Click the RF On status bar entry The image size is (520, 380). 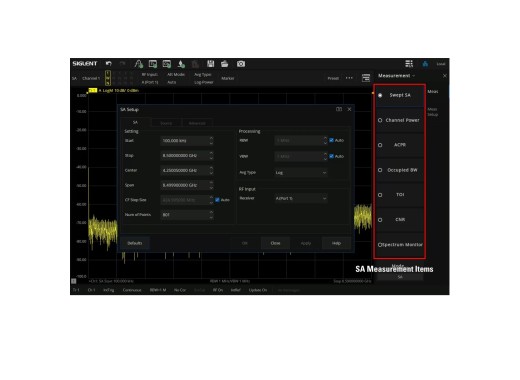tap(218, 290)
